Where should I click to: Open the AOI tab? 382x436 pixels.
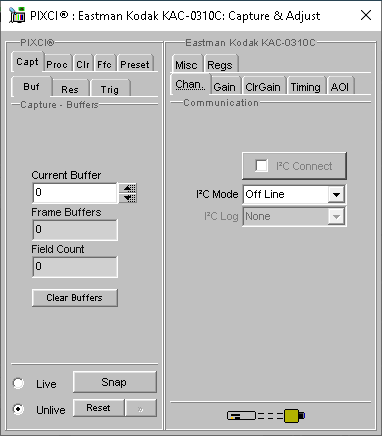[x=340, y=87]
